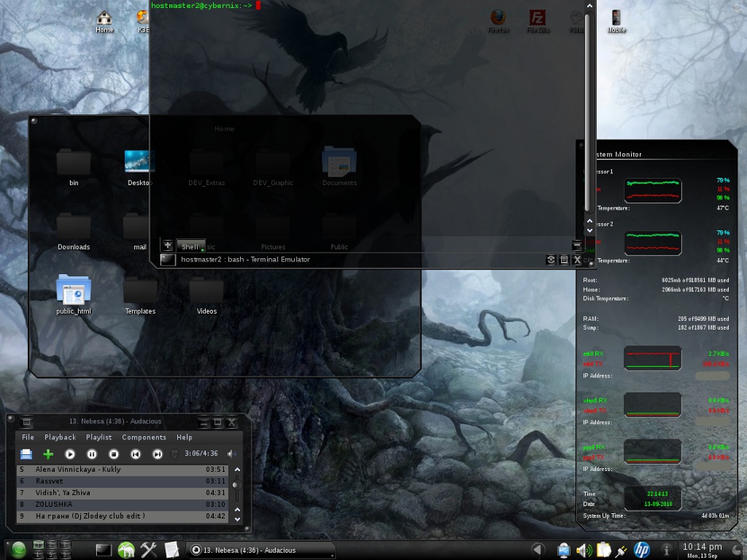Switch to virtual desktop 3 in pager

[65, 545]
